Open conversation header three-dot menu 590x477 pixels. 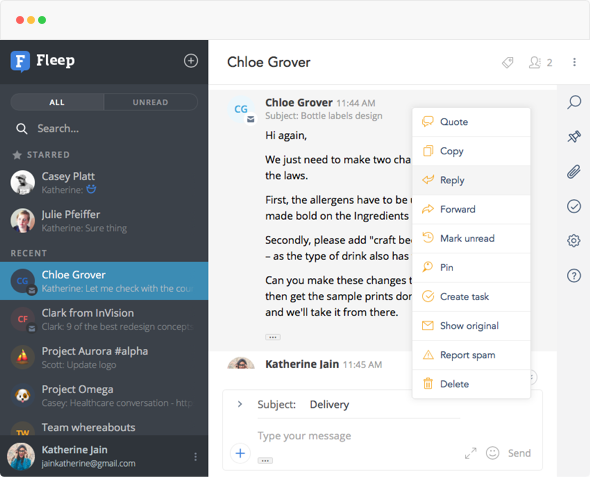pos(574,62)
